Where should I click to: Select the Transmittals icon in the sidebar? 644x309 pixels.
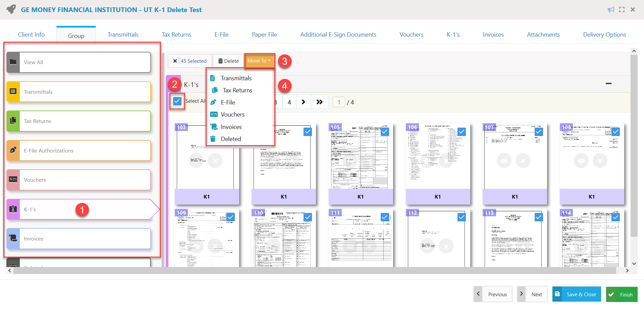point(13,92)
